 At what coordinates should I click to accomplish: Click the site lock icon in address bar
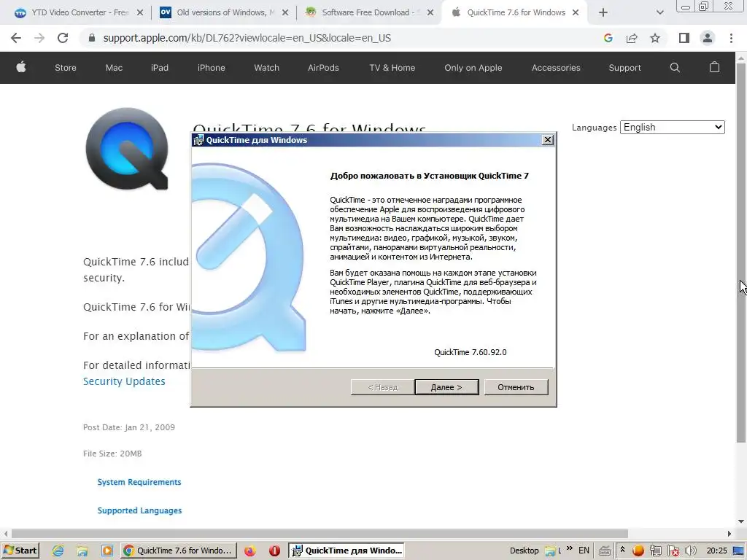tap(92, 38)
